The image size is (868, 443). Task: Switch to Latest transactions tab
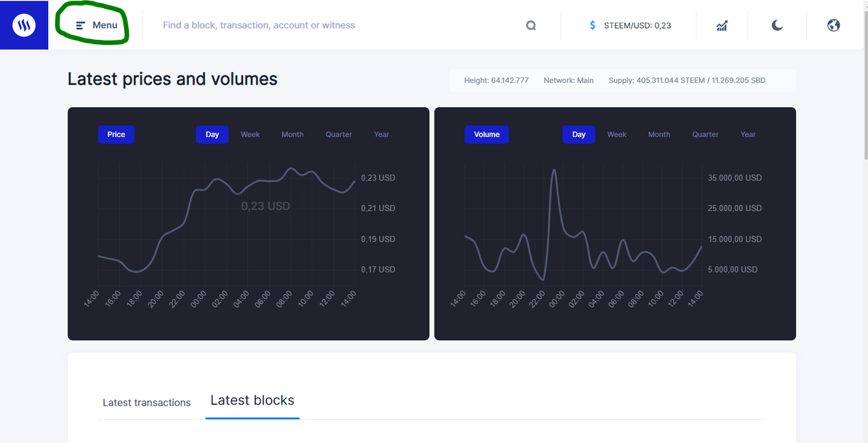point(146,402)
